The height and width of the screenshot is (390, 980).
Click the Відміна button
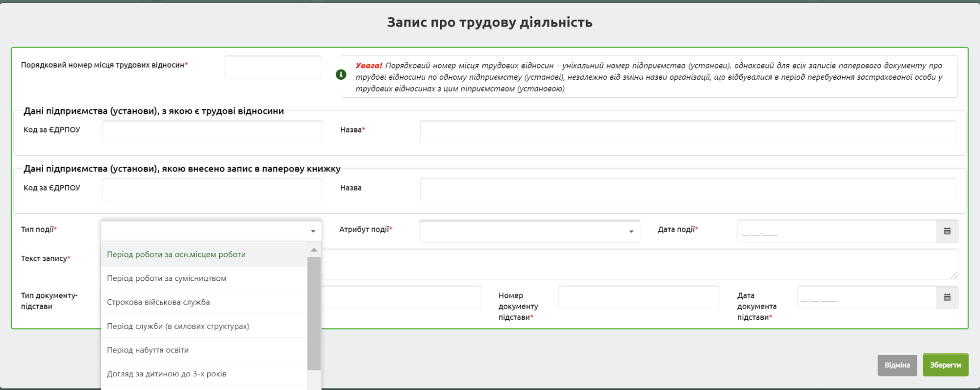tap(897, 365)
